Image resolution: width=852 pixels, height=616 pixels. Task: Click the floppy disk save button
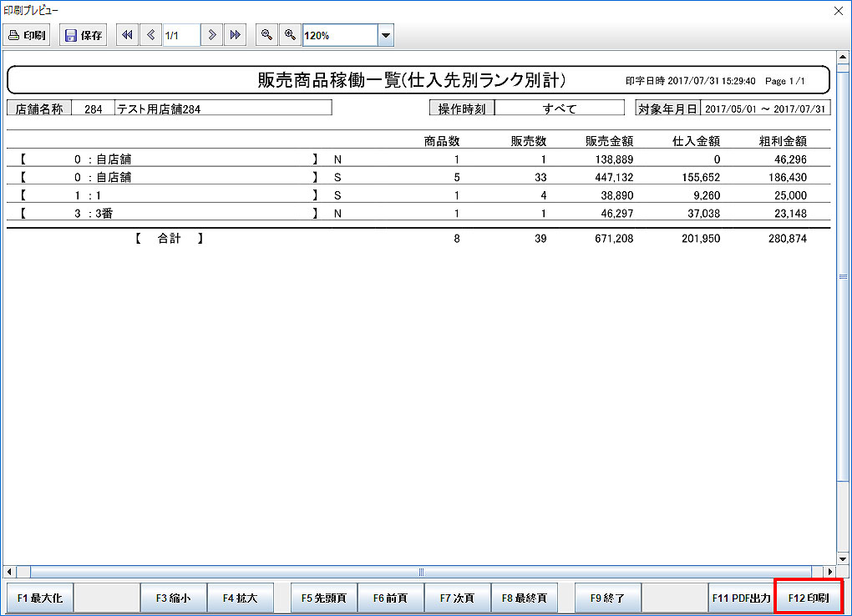point(83,35)
